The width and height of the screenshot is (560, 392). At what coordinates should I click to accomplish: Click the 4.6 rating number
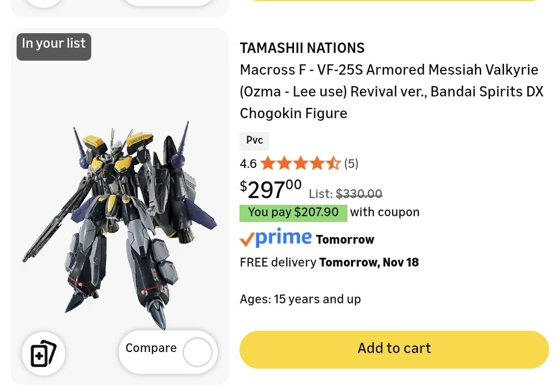point(248,164)
